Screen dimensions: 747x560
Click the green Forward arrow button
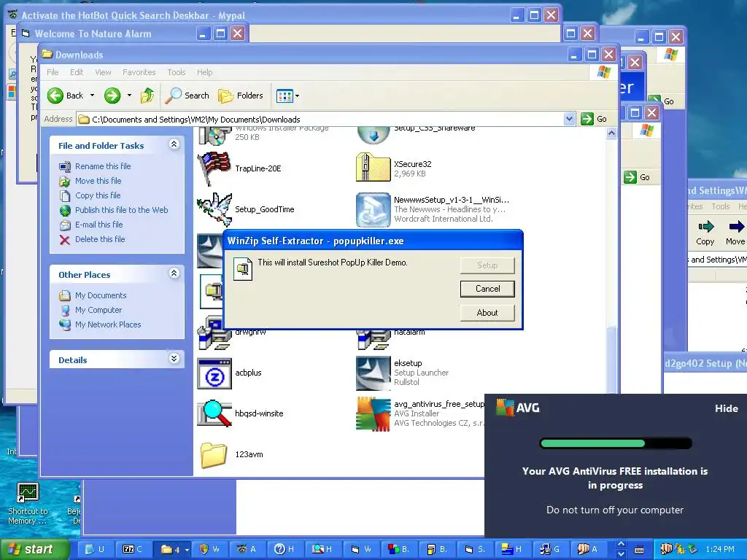[112, 96]
